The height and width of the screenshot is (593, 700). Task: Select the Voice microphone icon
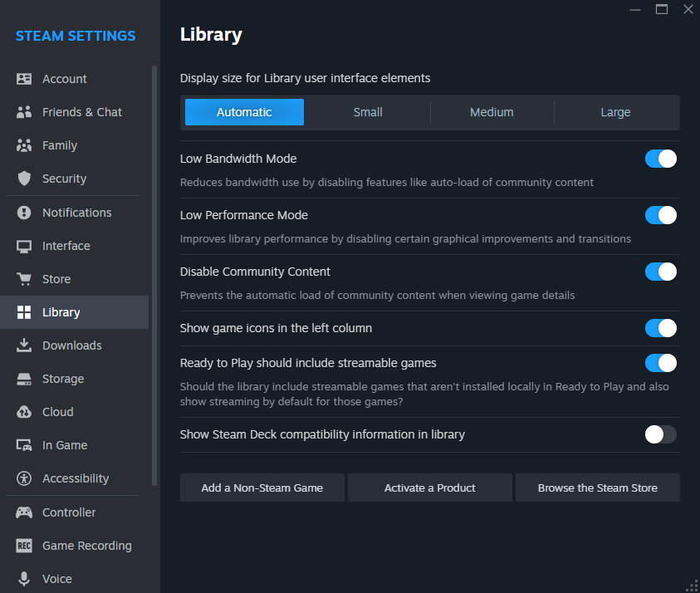(25, 578)
